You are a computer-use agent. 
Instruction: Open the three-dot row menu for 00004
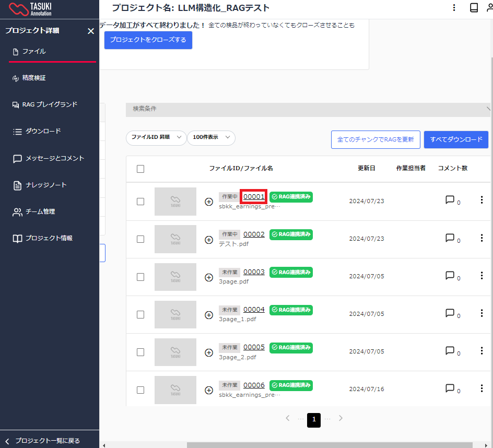point(482,313)
